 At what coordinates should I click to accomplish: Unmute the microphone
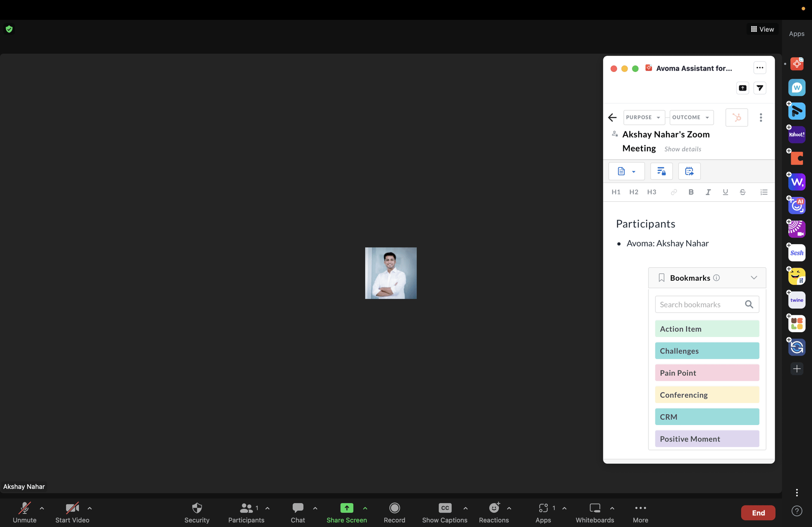tap(24, 512)
